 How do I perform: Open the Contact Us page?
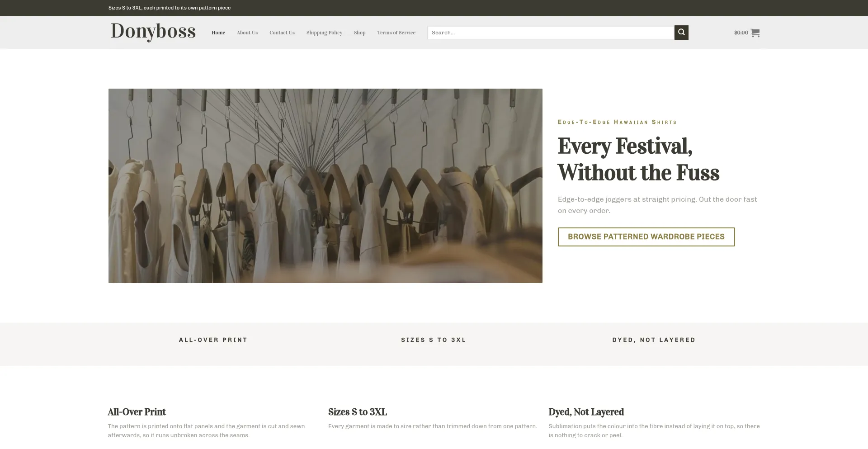pos(282,33)
